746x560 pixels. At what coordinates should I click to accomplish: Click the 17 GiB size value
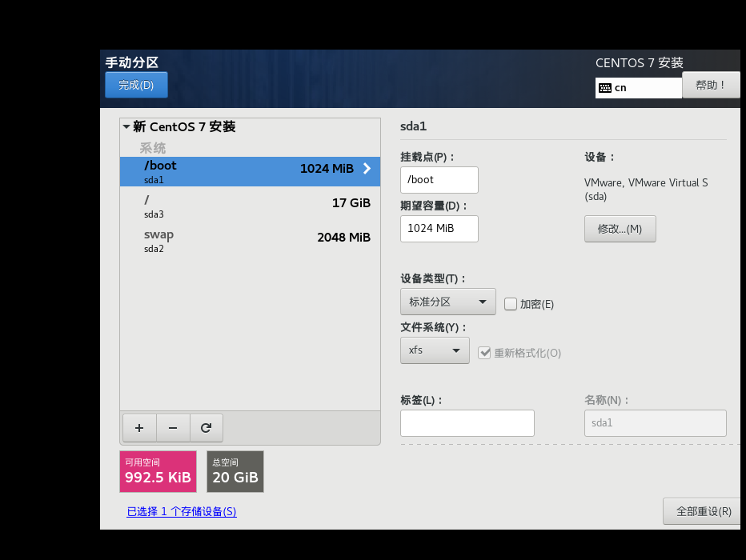(351, 203)
